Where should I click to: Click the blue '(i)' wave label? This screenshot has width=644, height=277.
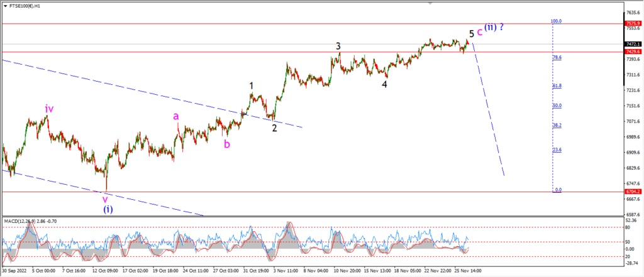coord(108,209)
